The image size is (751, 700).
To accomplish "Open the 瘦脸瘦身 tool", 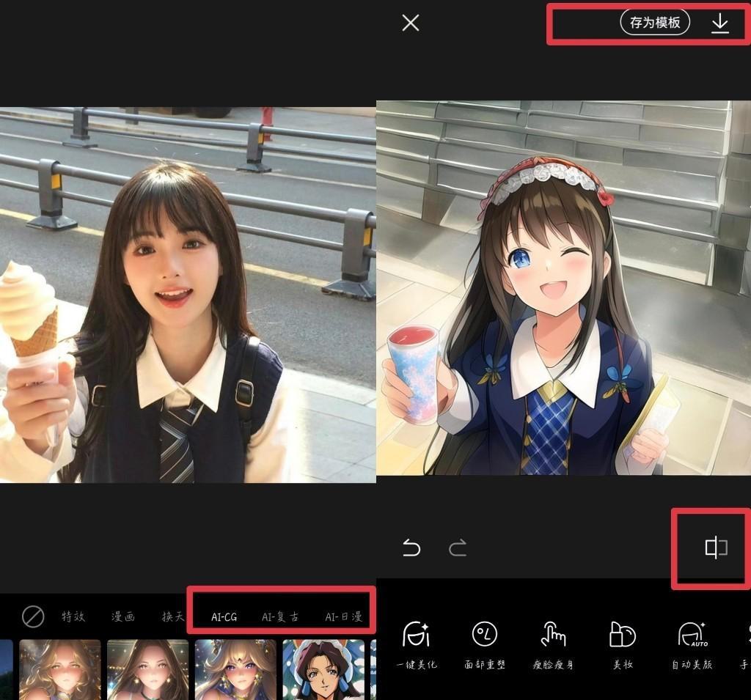I will pos(553,644).
